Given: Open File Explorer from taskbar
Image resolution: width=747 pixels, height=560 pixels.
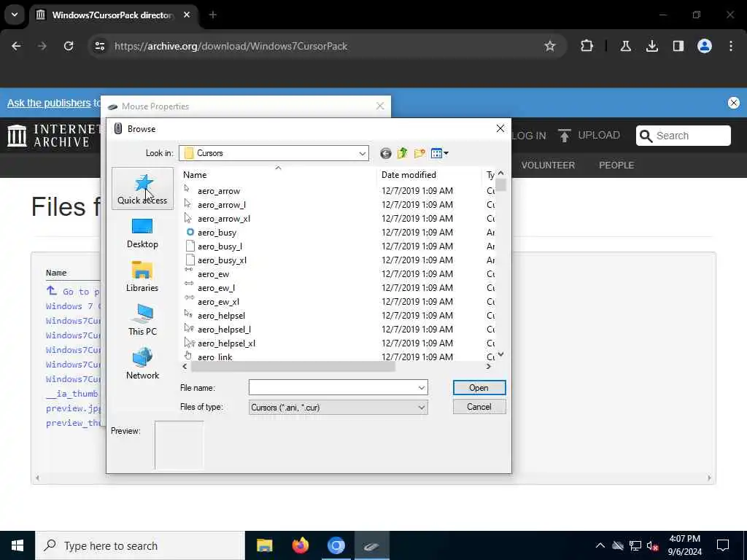Looking at the screenshot, I should [264, 545].
